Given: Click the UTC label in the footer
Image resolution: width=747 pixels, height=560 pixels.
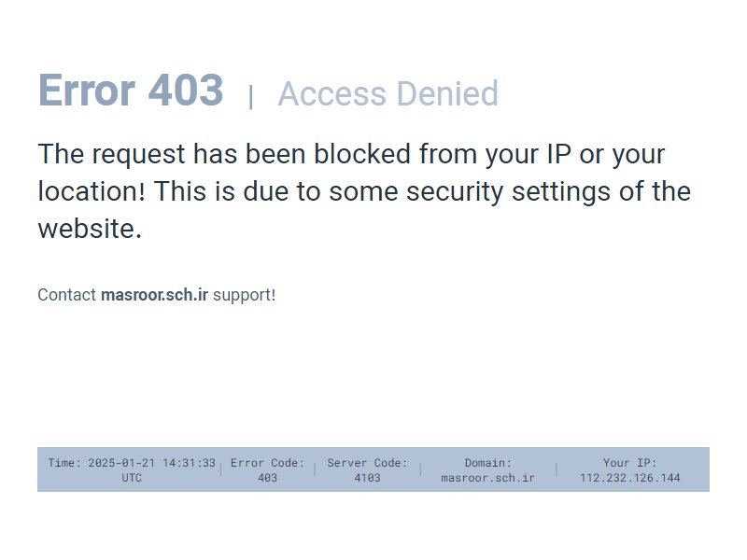Looking at the screenshot, I should pos(132,478).
